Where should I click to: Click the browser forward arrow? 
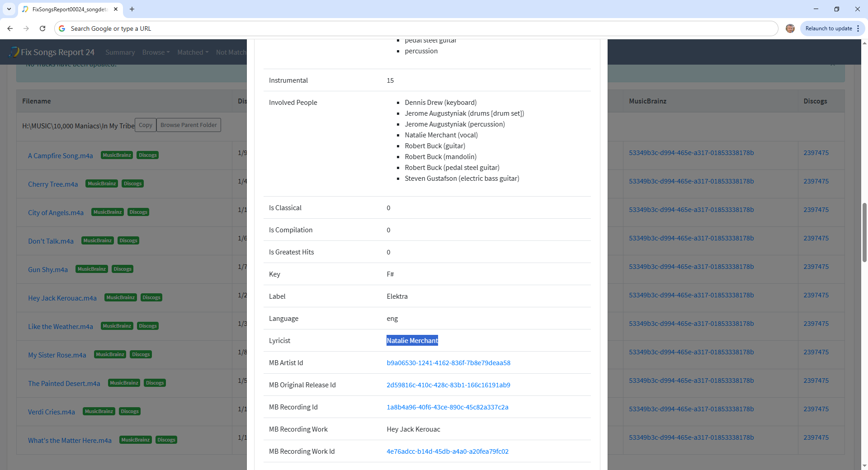(26, 28)
